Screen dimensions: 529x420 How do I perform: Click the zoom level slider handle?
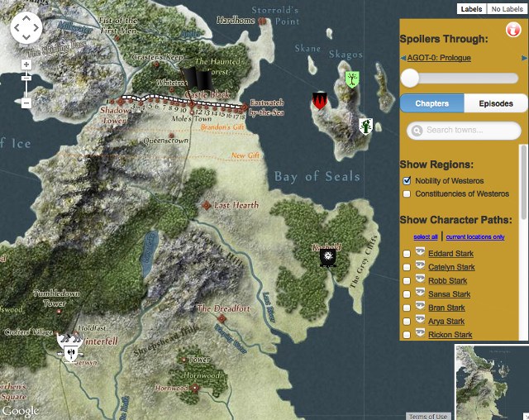click(x=26, y=79)
